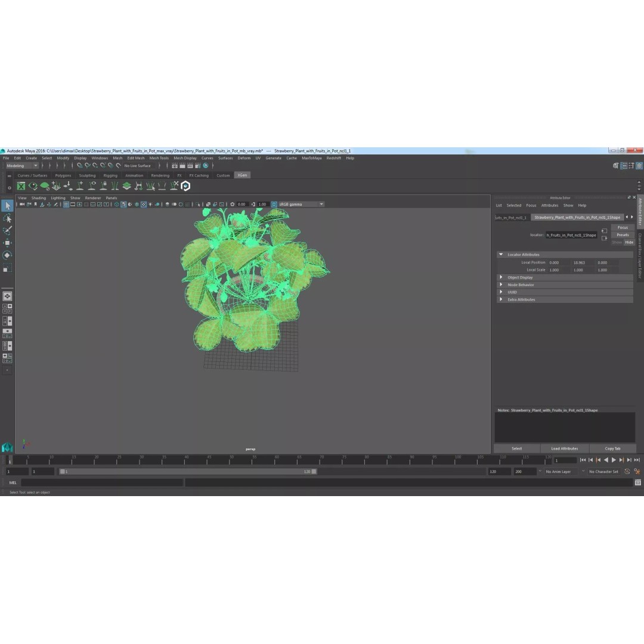Click the play forwards button
The width and height of the screenshot is (644, 644).
click(614, 460)
